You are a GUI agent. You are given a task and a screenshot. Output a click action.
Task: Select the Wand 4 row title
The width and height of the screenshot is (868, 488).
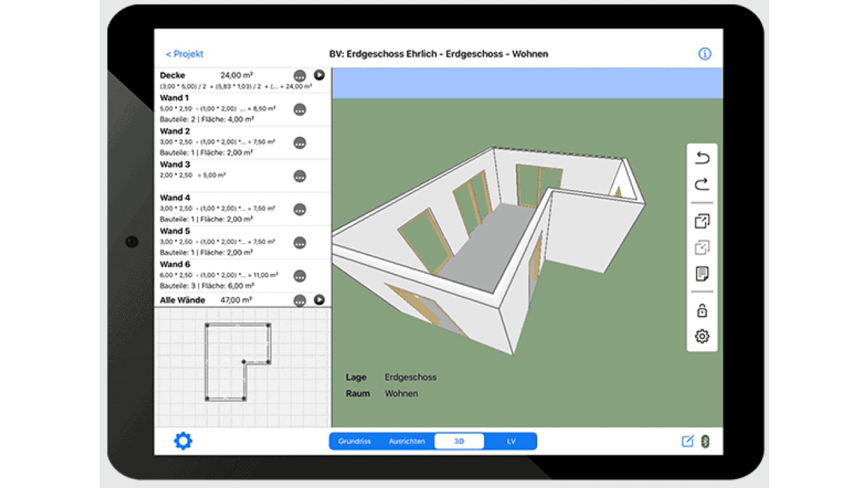pos(175,198)
